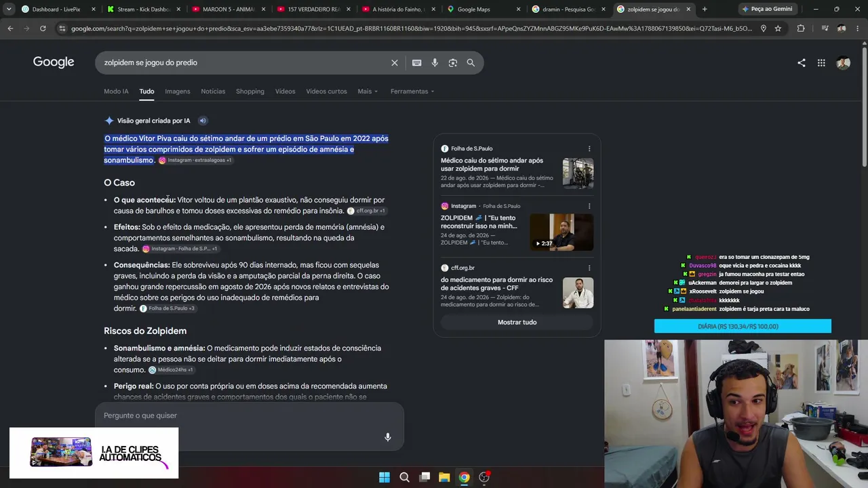Screen dimensions: 868x488
Task: Click the 'Instagram · extraalagoas +1' source chip
Action: (x=195, y=161)
